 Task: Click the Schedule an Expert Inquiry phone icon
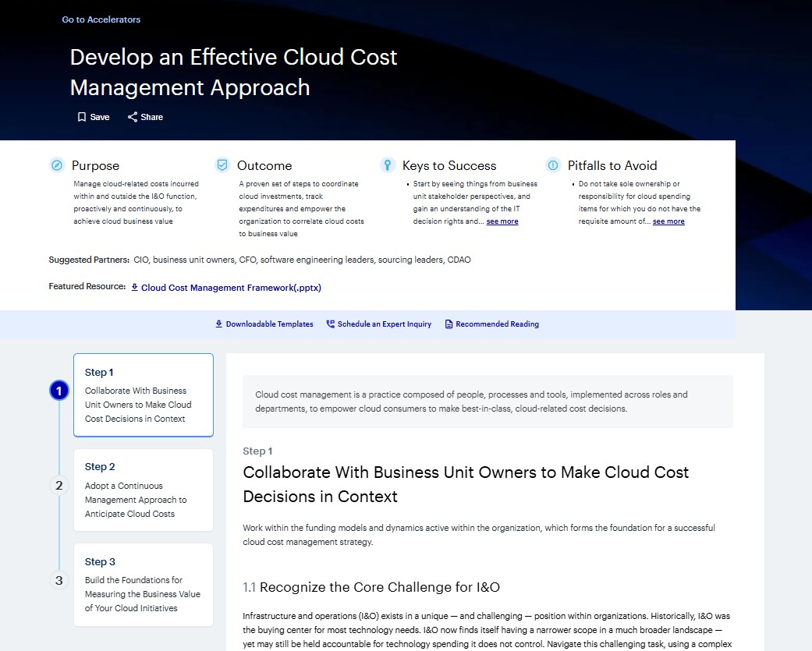click(330, 324)
